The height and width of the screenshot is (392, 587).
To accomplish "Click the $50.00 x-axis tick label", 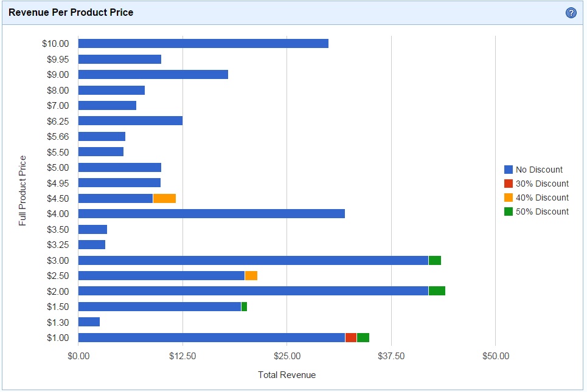I will click(496, 356).
